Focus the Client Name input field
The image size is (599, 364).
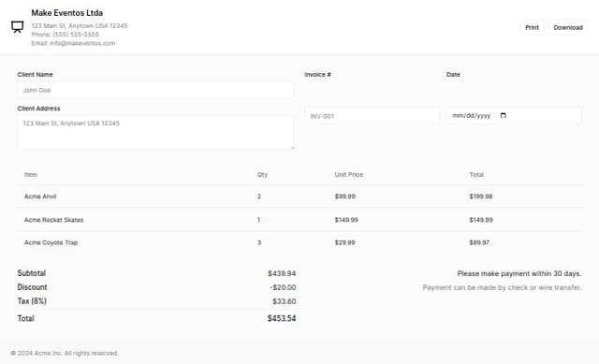pos(156,90)
